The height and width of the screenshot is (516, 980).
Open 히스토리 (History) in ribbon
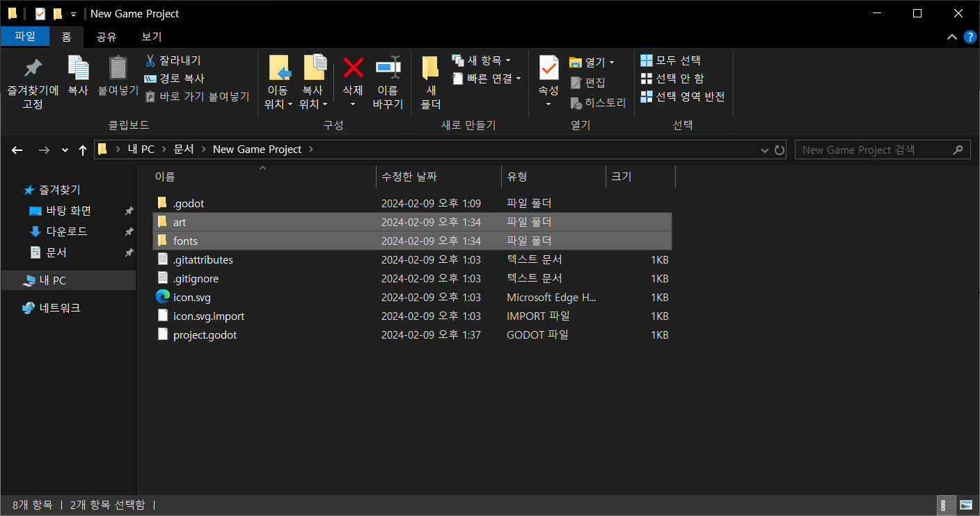click(x=598, y=103)
